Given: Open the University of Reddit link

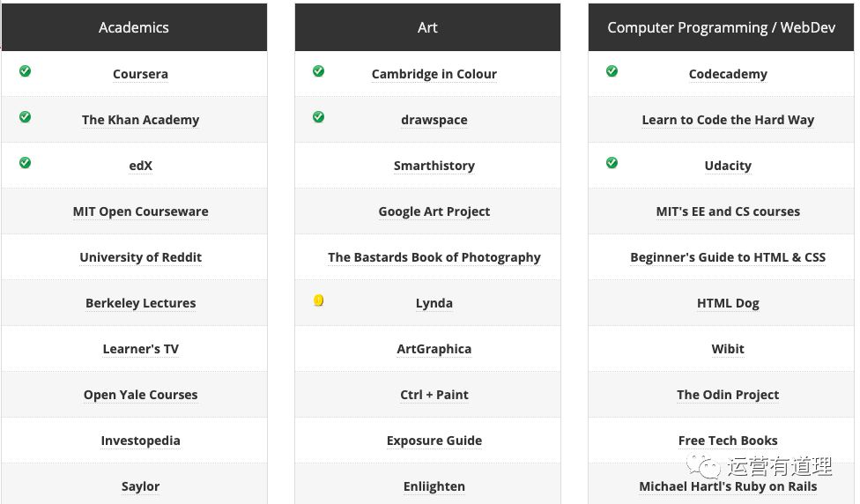Looking at the screenshot, I should tap(140, 257).
